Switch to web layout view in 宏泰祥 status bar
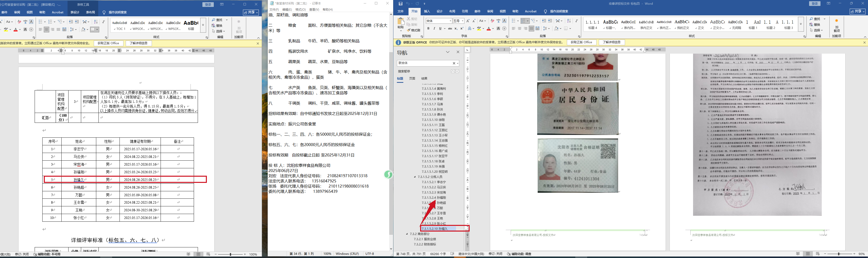Viewport: 868px width, 258px height. (818, 254)
